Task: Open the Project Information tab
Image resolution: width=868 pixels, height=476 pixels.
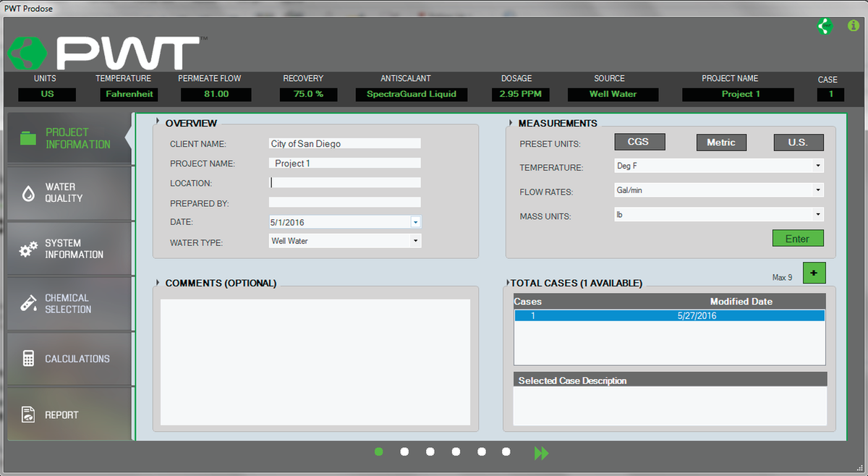Action: (x=69, y=138)
